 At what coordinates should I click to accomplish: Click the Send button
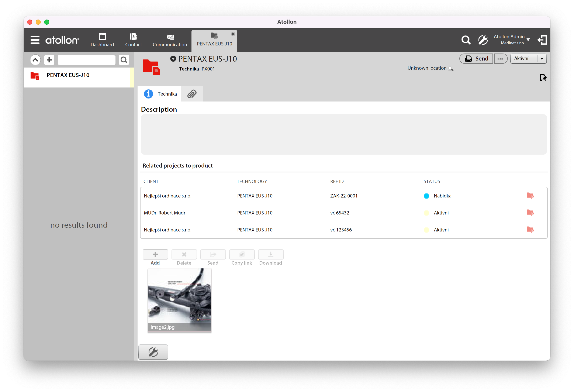pyautogui.click(x=476, y=59)
